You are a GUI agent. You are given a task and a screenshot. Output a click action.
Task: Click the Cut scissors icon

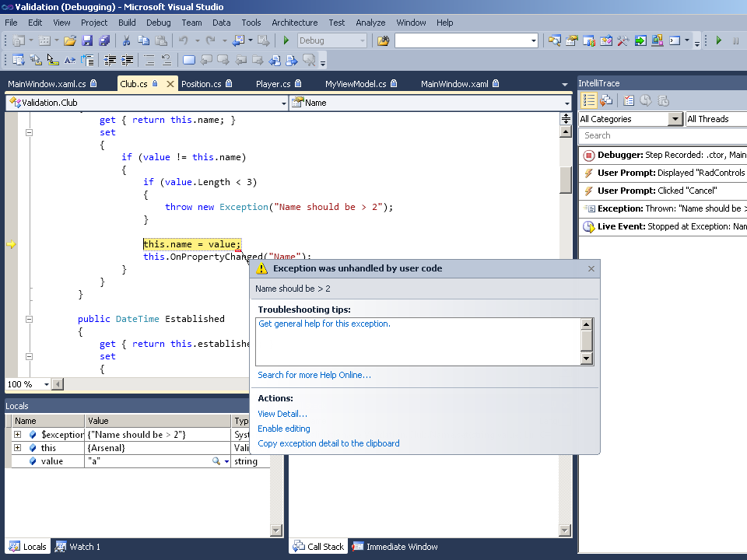126,40
